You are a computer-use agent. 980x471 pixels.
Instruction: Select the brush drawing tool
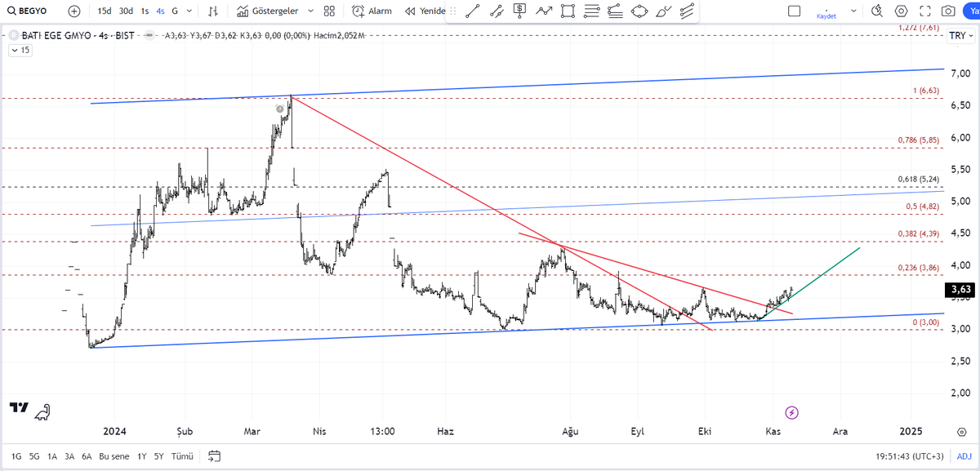tap(663, 11)
